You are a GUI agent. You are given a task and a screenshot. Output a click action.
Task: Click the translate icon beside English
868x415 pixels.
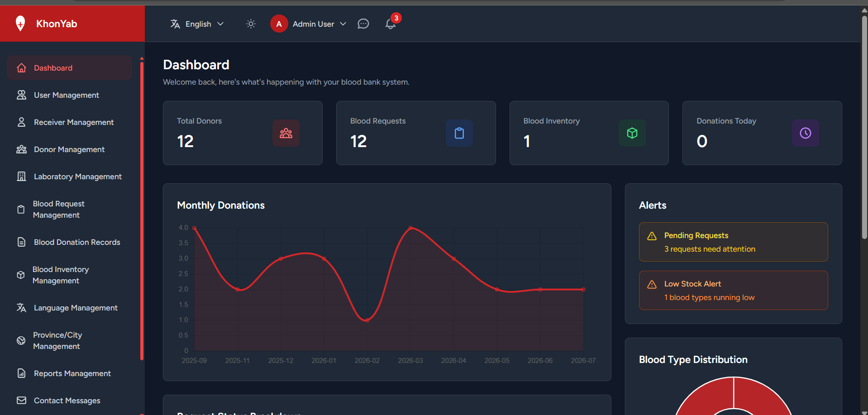(175, 24)
